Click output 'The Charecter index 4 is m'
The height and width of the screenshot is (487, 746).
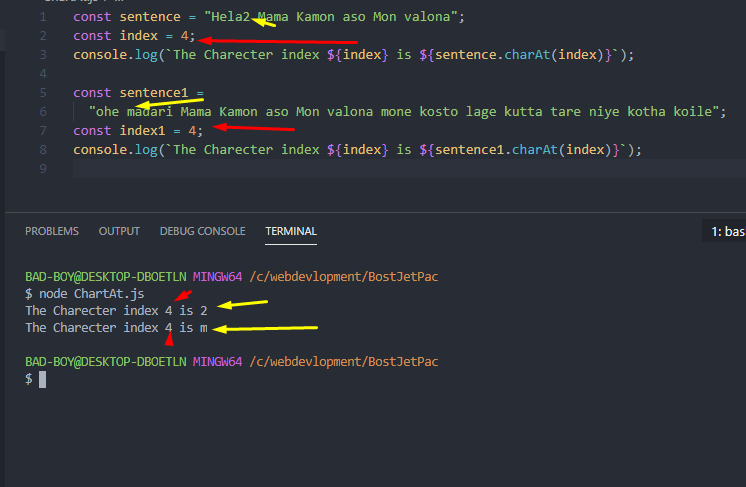pyautogui.click(x=117, y=328)
